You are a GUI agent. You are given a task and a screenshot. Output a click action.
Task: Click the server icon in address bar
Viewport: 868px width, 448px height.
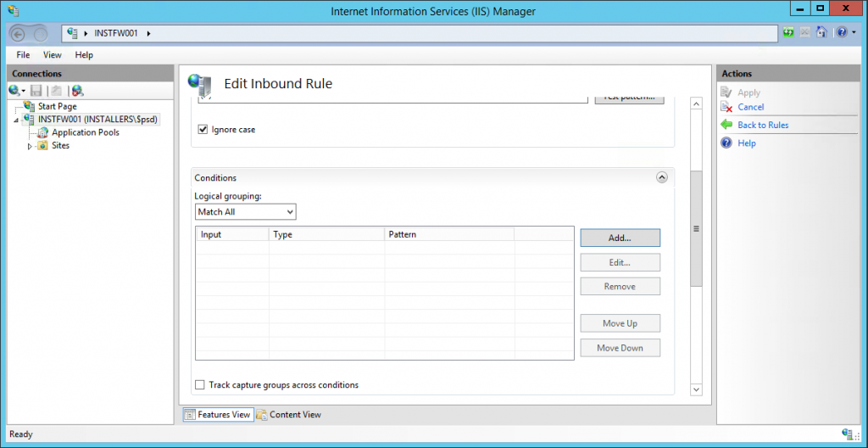tap(72, 33)
